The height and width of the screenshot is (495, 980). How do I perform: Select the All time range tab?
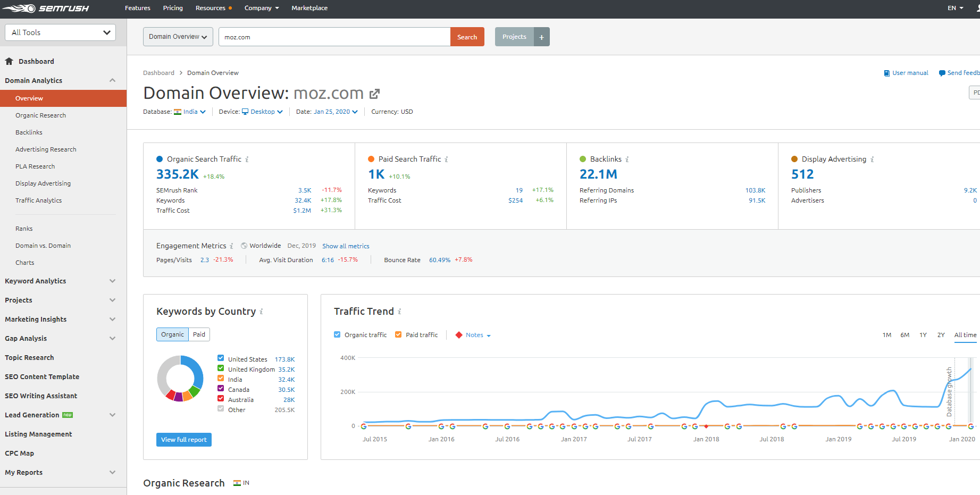pyautogui.click(x=965, y=335)
